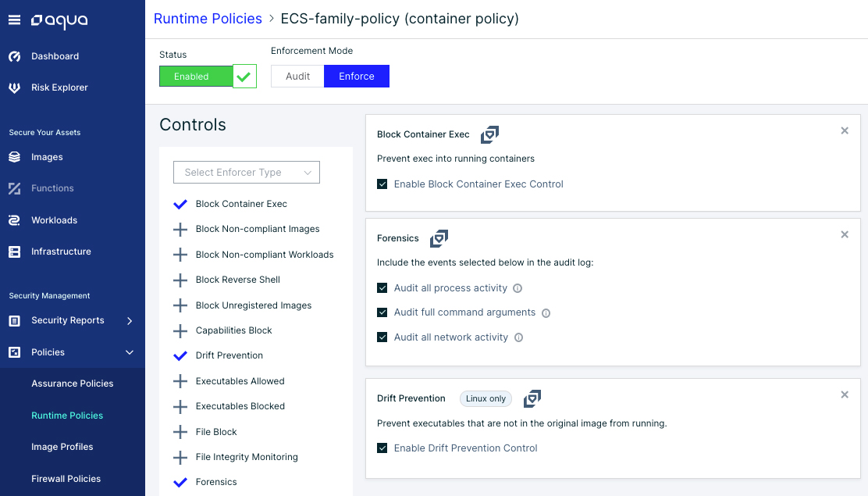Click the green status checkmark box
The width and height of the screenshot is (868, 496).
point(244,77)
